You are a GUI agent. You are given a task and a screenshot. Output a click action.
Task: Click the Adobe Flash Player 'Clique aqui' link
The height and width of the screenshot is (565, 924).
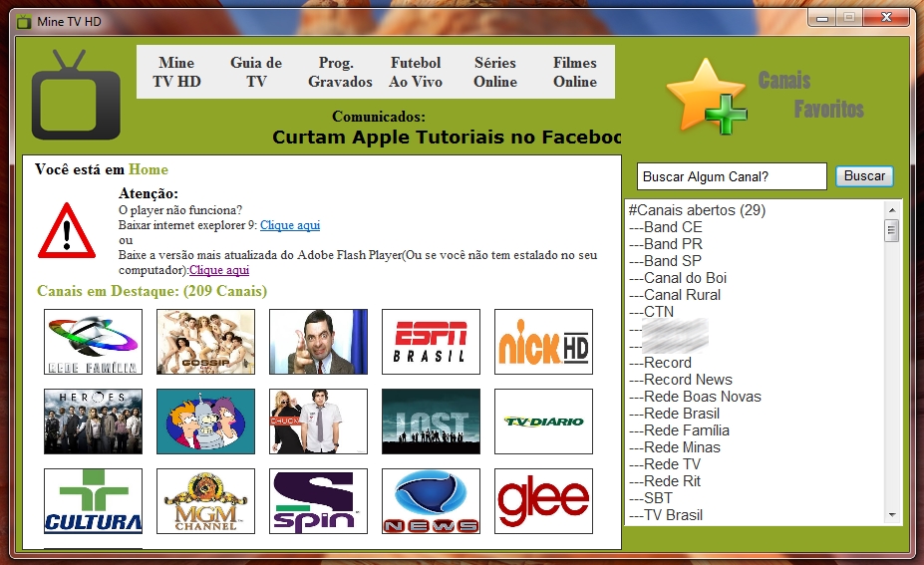point(219,270)
